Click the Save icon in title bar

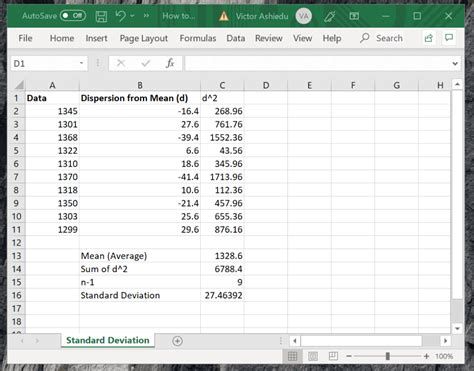tap(101, 16)
